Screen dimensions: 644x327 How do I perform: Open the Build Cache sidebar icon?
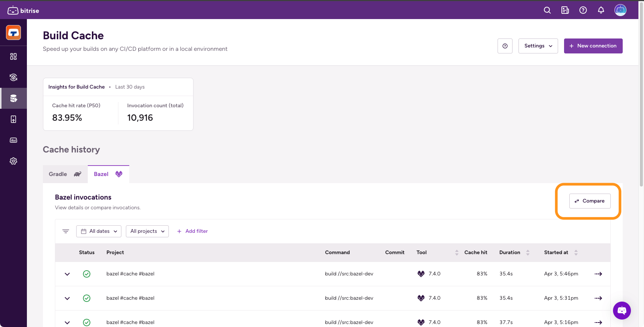point(13,98)
